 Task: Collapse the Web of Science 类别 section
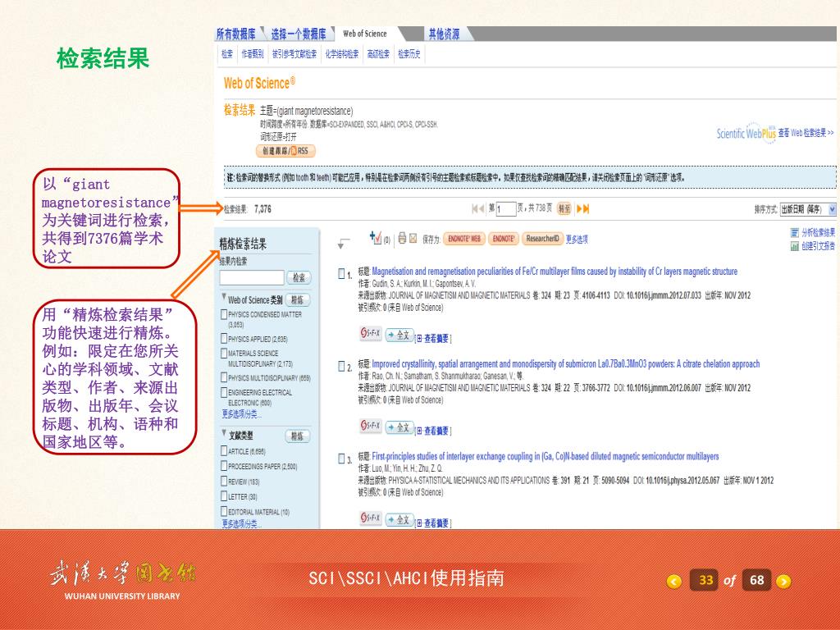pyautogui.click(x=224, y=296)
